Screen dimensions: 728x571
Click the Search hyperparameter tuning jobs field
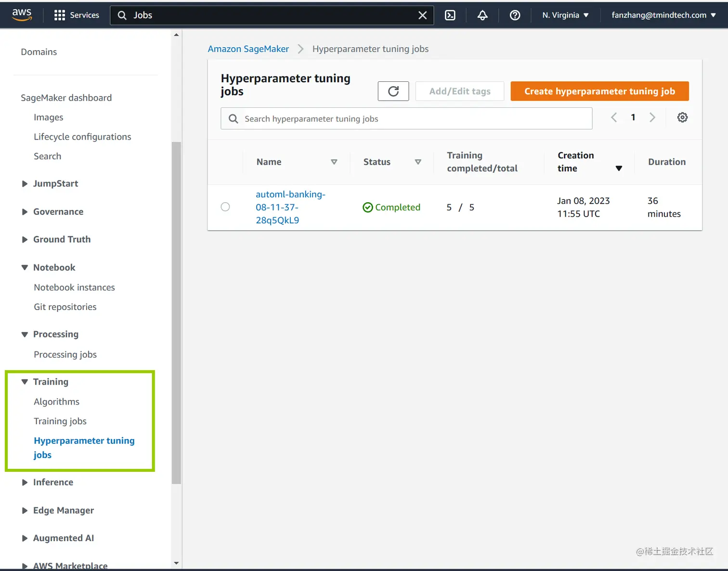[x=406, y=118]
